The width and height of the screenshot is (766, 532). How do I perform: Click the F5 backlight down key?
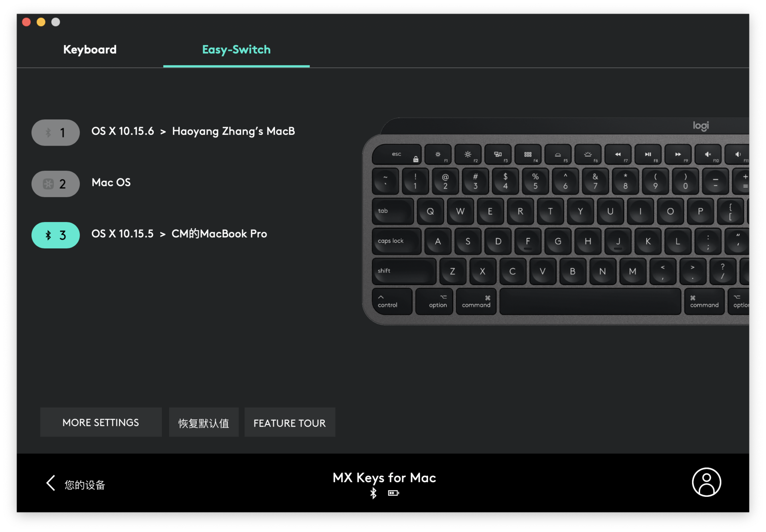(x=558, y=154)
